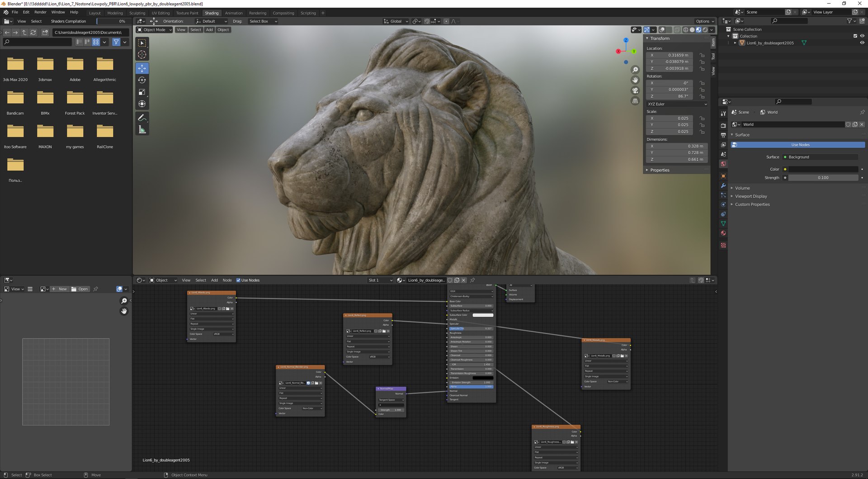Open Global transform orientation dropdown
The image size is (868, 479).
[x=396, y=21]
